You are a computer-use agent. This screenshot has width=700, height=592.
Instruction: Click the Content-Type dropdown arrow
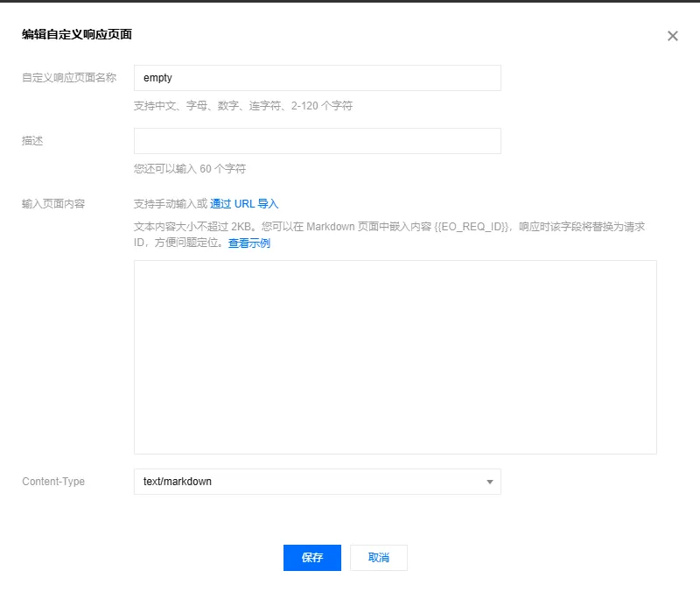point(489,482)
